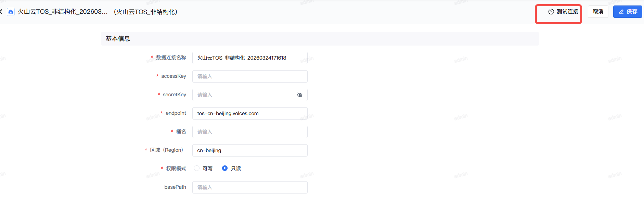This screenshot has height=212, width=644.
Task: Focus the 数据连接名称 input field
Action: [x=250, y=58]
